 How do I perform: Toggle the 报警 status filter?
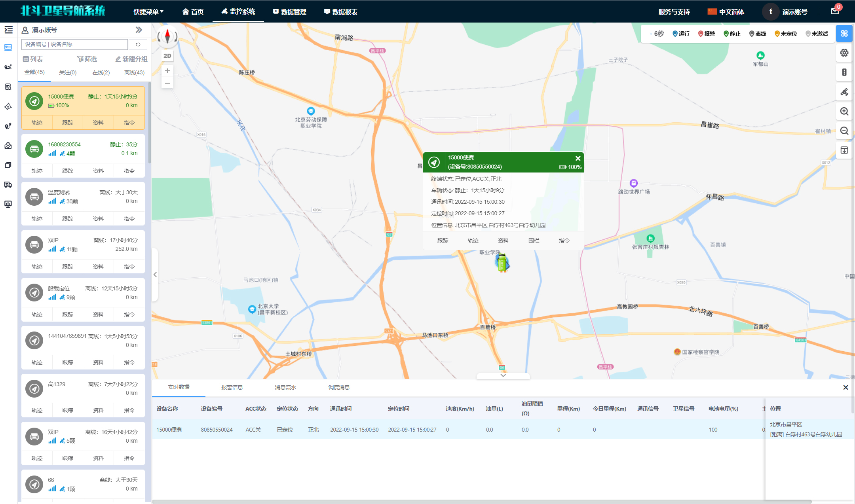[707, 34]
